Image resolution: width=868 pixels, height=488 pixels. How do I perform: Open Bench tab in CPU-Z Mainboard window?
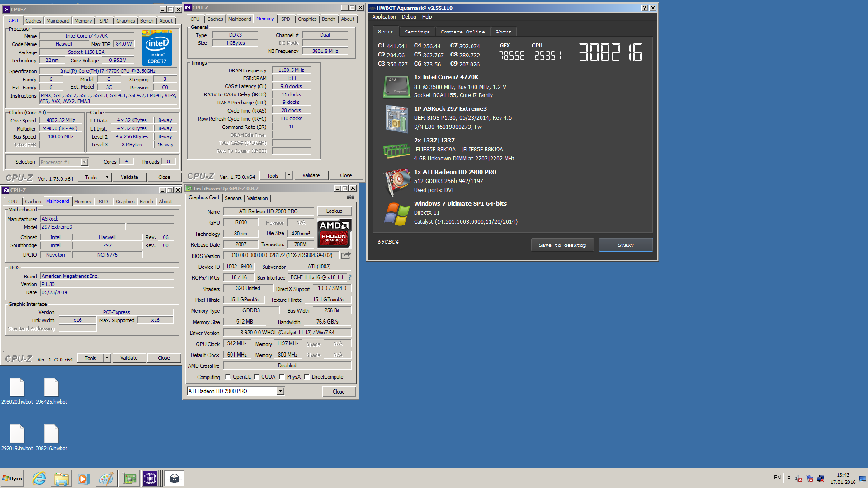pyautogui.click(x=146, y=202)
